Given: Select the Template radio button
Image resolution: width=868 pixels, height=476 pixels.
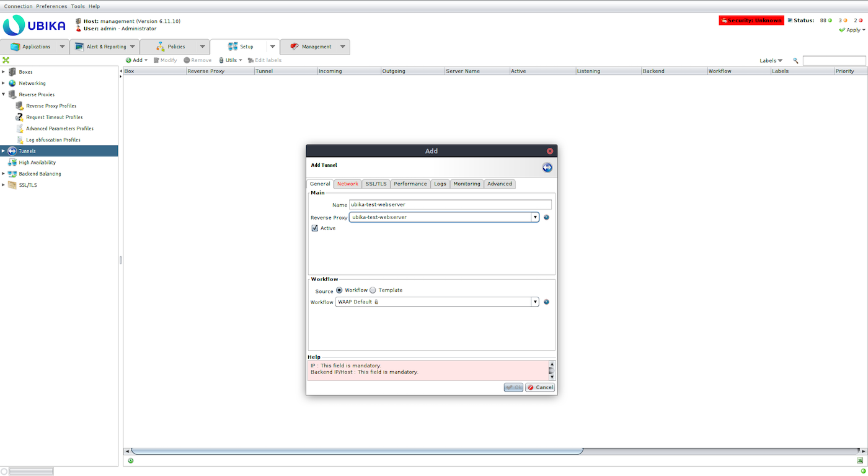Looking at the screenshot, I should pos(373,290).
